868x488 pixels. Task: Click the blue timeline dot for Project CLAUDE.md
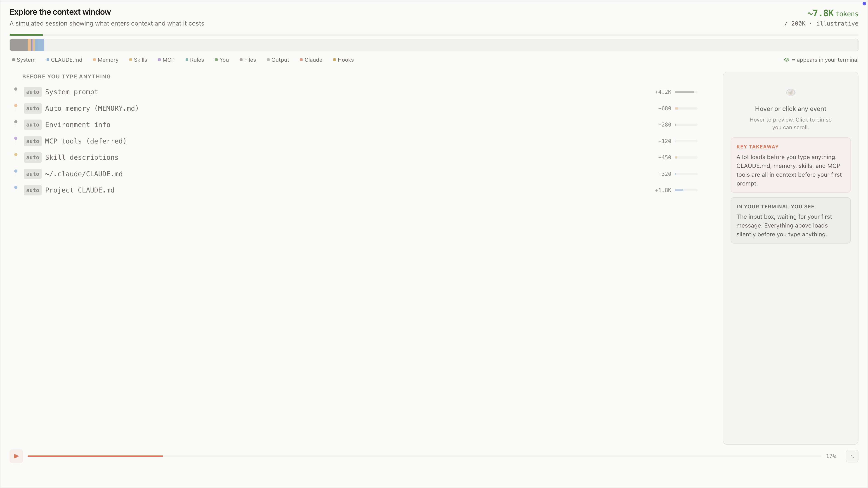[16, 187]
